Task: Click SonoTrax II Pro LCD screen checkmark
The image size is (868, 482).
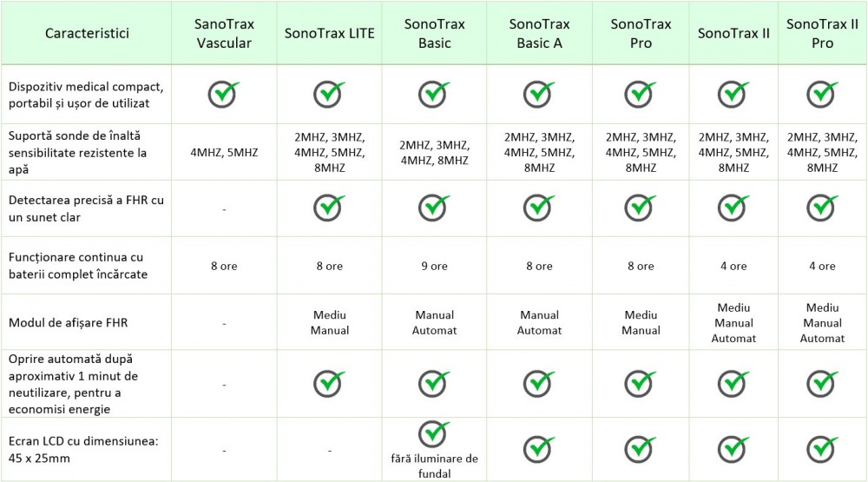Action: point(821,449)
